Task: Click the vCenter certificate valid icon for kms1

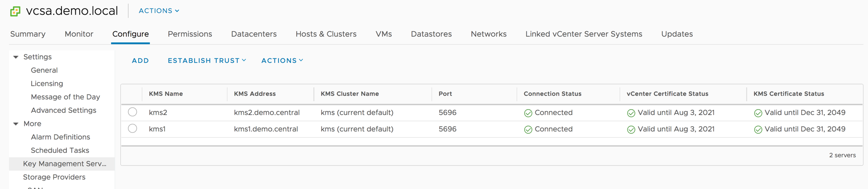Action: tap(631, 130)
